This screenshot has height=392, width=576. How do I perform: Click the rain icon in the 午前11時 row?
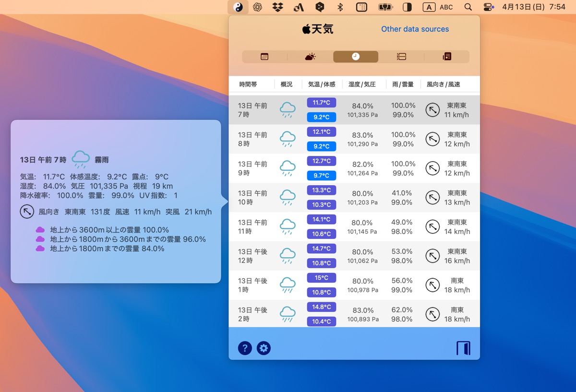point(288,227)
